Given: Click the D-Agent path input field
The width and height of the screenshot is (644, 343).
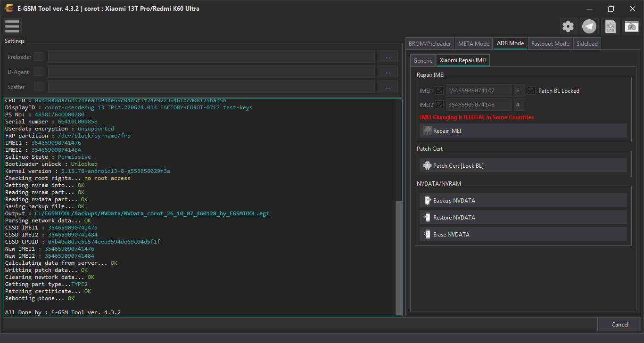Looking at the screenshot, I should (211, 72).
